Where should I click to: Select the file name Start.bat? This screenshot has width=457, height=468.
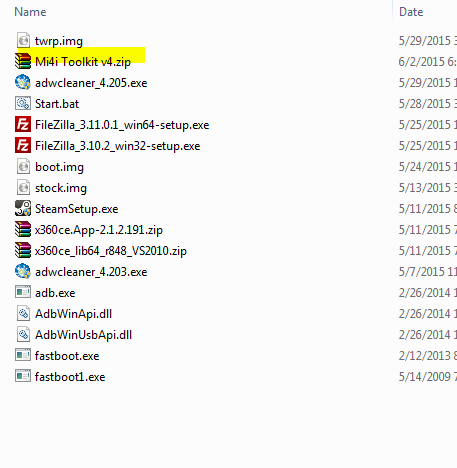coord(57,104)
